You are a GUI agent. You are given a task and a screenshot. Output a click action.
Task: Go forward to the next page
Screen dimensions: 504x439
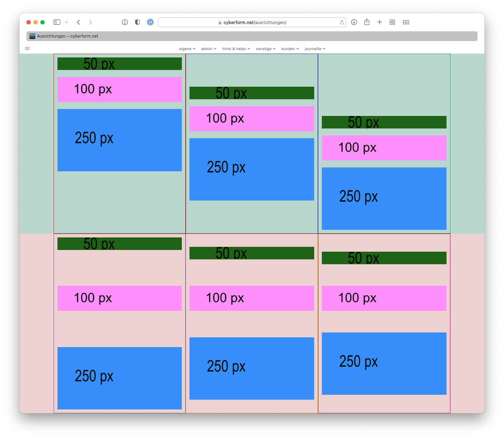[91, 22]
